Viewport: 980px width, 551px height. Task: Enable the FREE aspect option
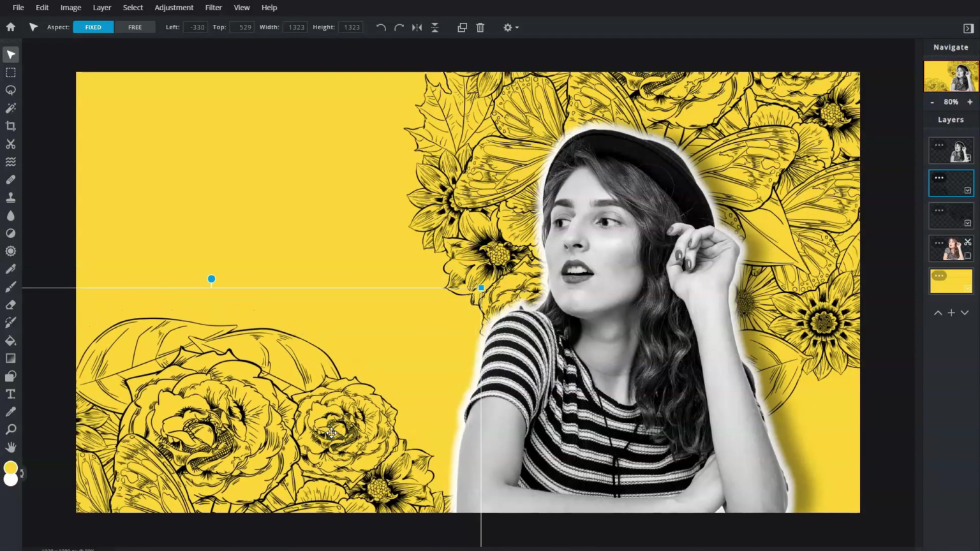pos(135,27)
